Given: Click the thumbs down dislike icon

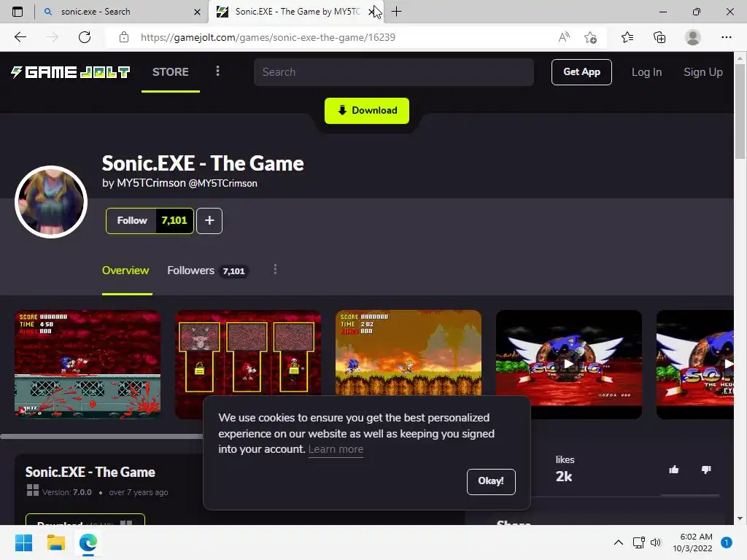Looking at the screenshot, I should pyautogui.click(x=706, y=470).
